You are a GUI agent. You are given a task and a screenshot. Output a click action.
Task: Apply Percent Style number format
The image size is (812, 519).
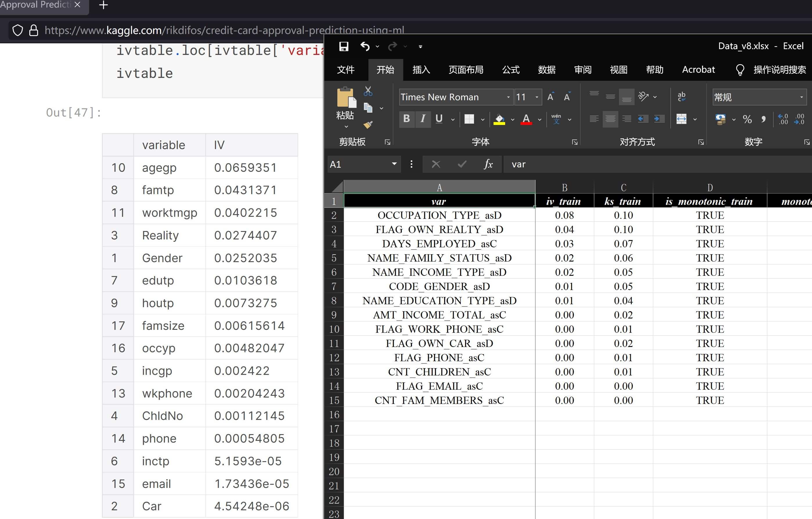pos(747,119)
